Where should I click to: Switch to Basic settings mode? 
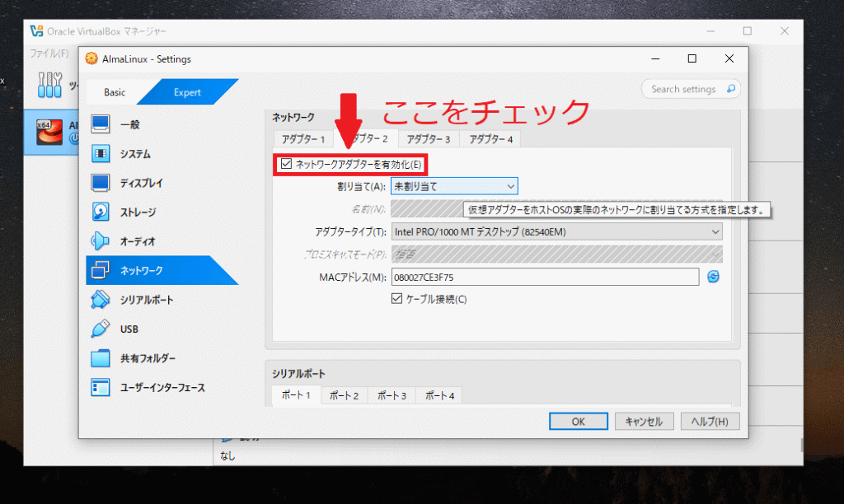pos(115,92)
